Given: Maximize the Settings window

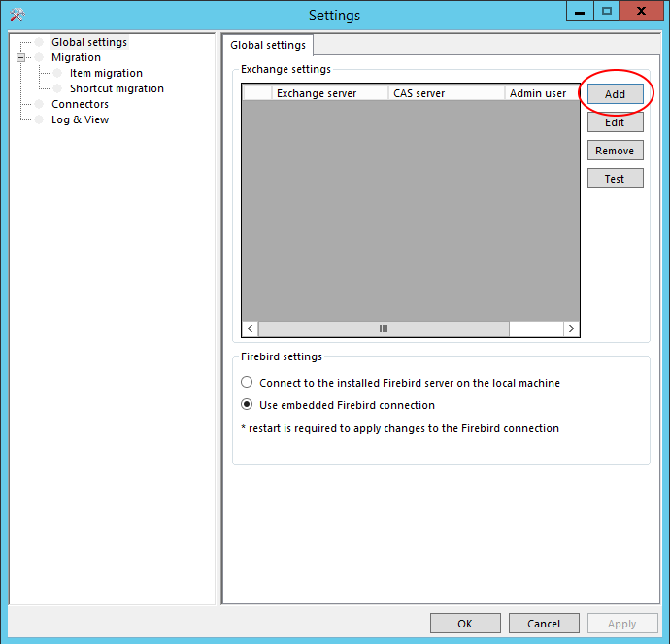Looking at the screenshot, I should (606, 12).
